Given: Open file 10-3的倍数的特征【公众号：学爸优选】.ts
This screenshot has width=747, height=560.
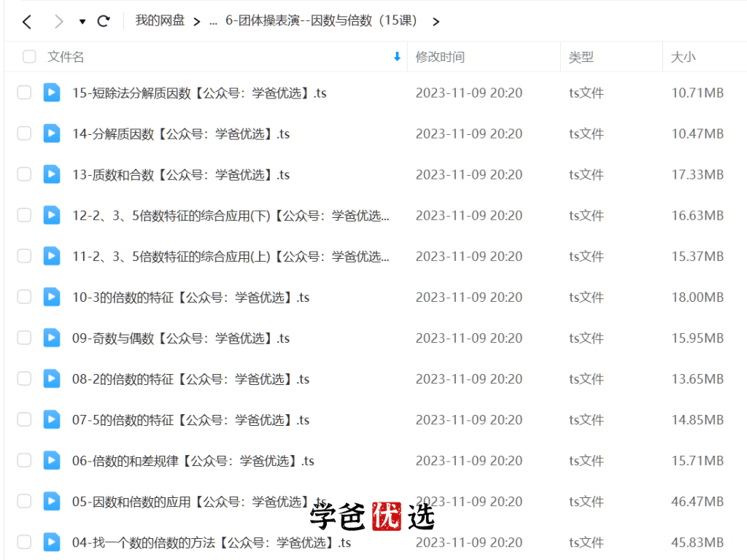Looking at the screenshot, I should 190,297.
